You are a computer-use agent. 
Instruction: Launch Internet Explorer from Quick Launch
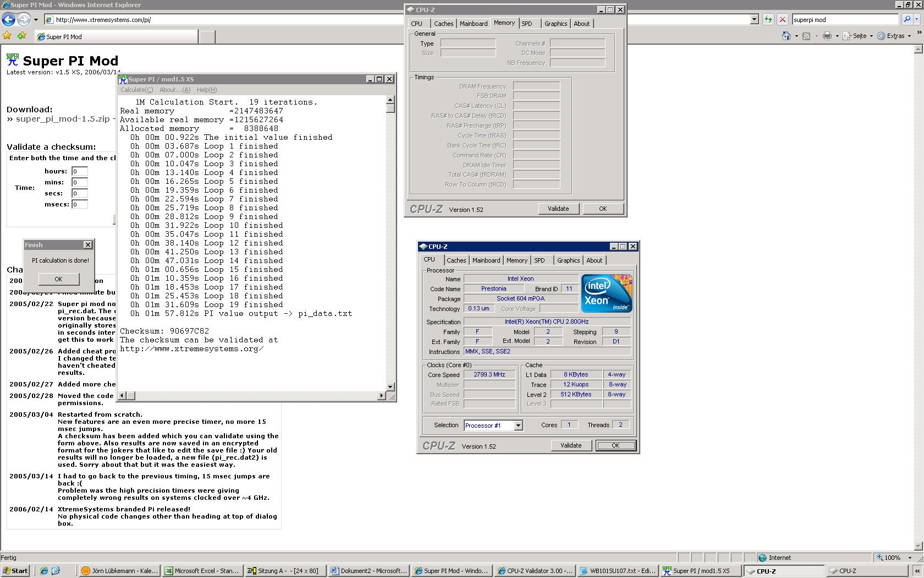pyautogui.click(x=44, y=571)
